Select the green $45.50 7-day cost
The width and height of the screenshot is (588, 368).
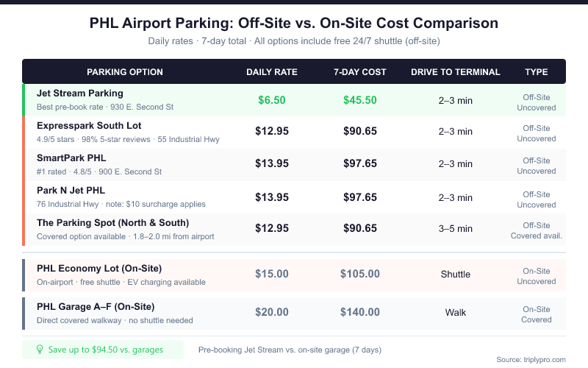[x=360, y=100]
